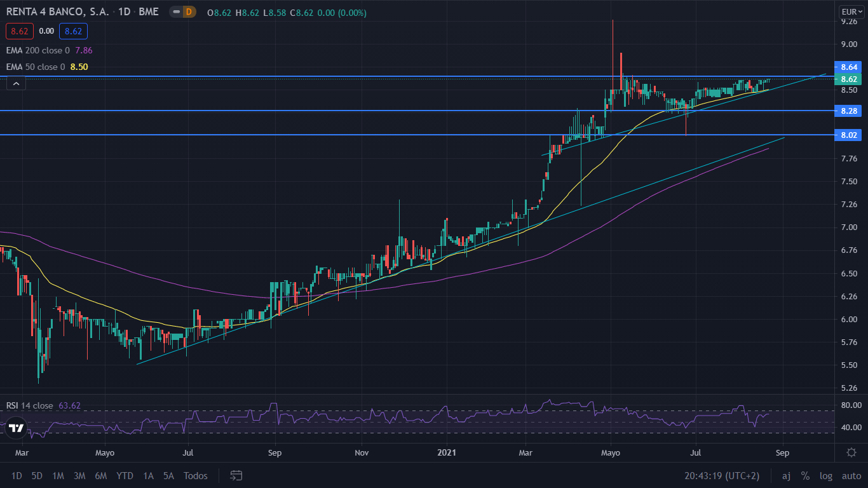Screen dimensions: 868x488
Task: Toggle logarithmic scale with log
Action: coord(826,475)
